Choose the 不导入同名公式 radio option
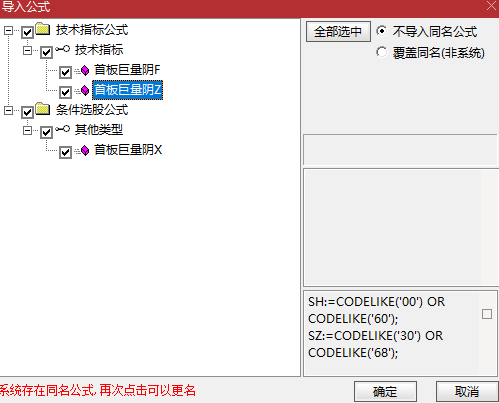The height and width of the screenshot is (403, 499). pyautogui.click(x=381, y=31)
